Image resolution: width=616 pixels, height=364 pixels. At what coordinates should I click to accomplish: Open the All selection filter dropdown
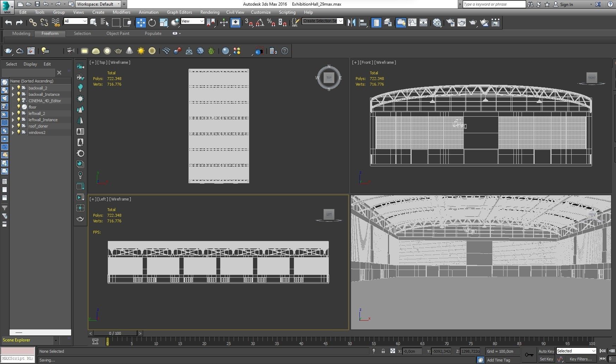click(x=75, y=21)
